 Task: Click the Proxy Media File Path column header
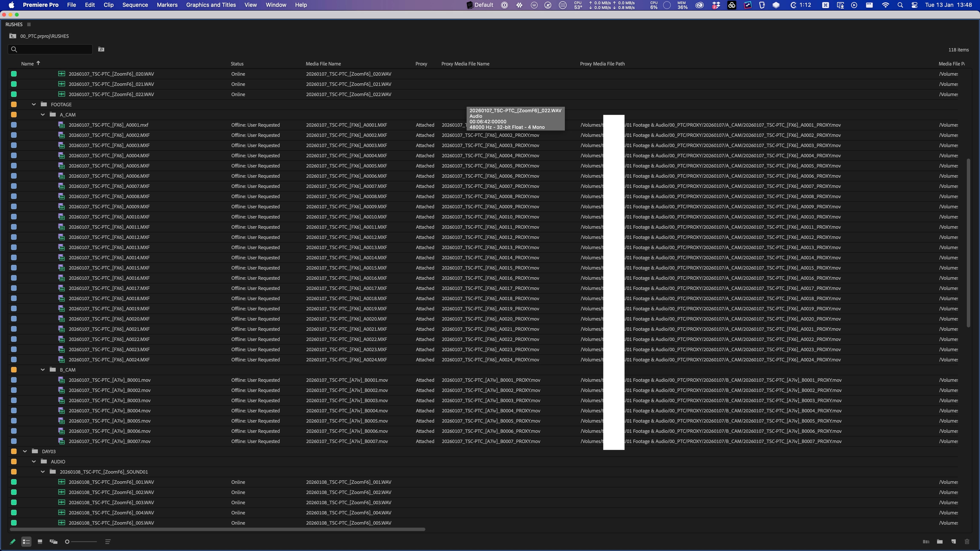click(602, 64)
